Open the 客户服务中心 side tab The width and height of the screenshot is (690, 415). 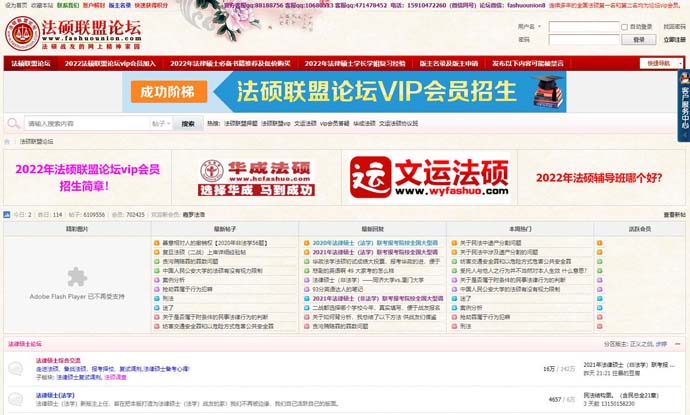tap(684, 105)
